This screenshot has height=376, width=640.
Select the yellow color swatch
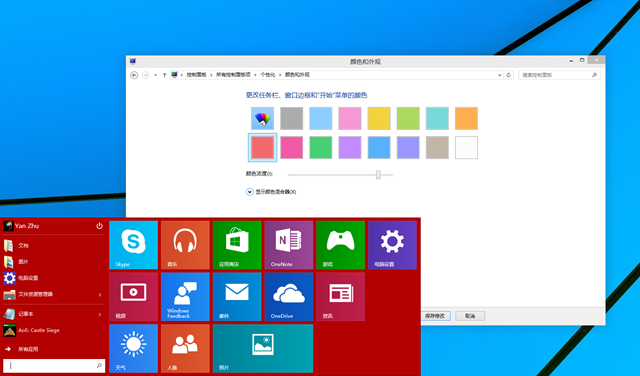[379, 118]
